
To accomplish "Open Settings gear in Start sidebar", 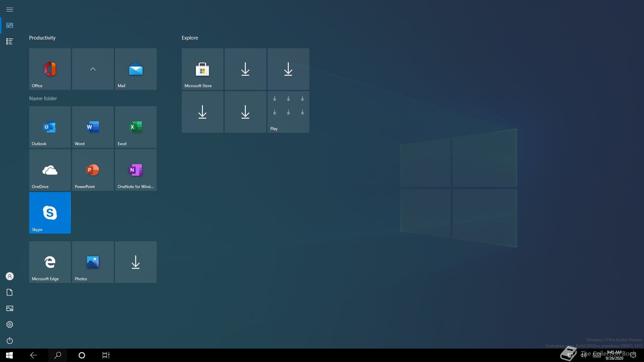I will tap(10, 324).
